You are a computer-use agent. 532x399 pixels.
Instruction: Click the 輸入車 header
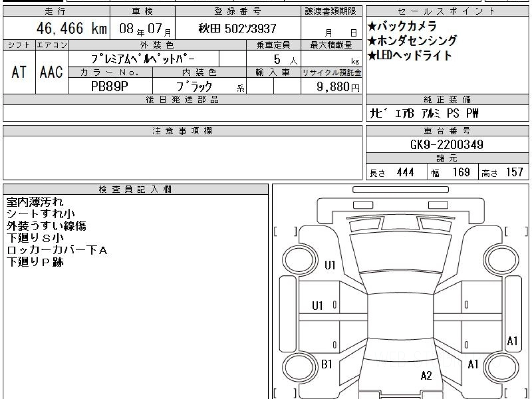274,72
